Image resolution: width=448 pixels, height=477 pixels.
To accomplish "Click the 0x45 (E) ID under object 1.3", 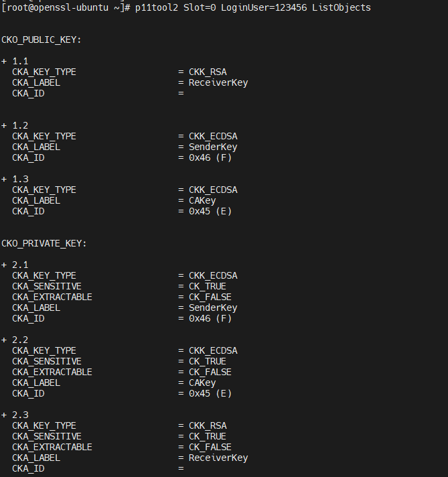I will [x=210, y=212].
